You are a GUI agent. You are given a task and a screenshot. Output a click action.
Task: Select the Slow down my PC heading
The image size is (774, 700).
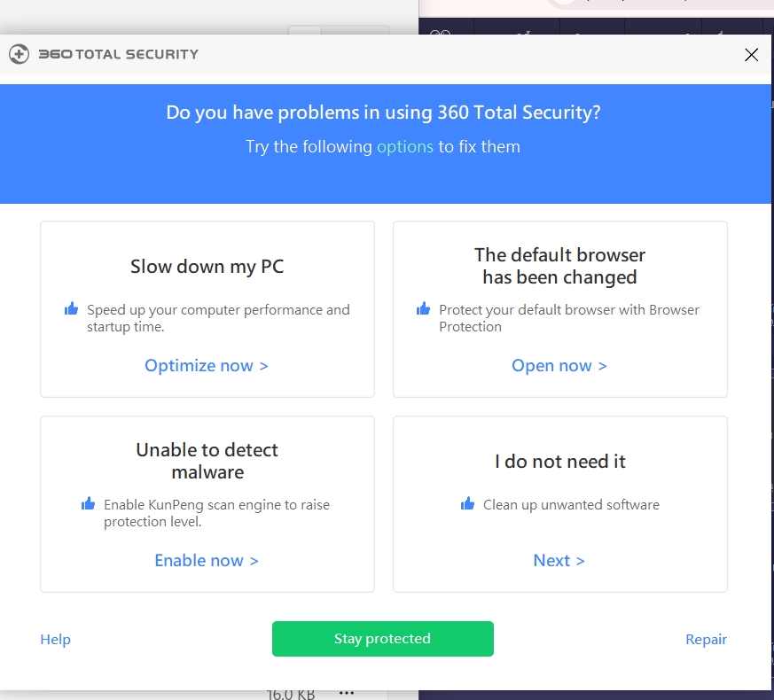207,267
